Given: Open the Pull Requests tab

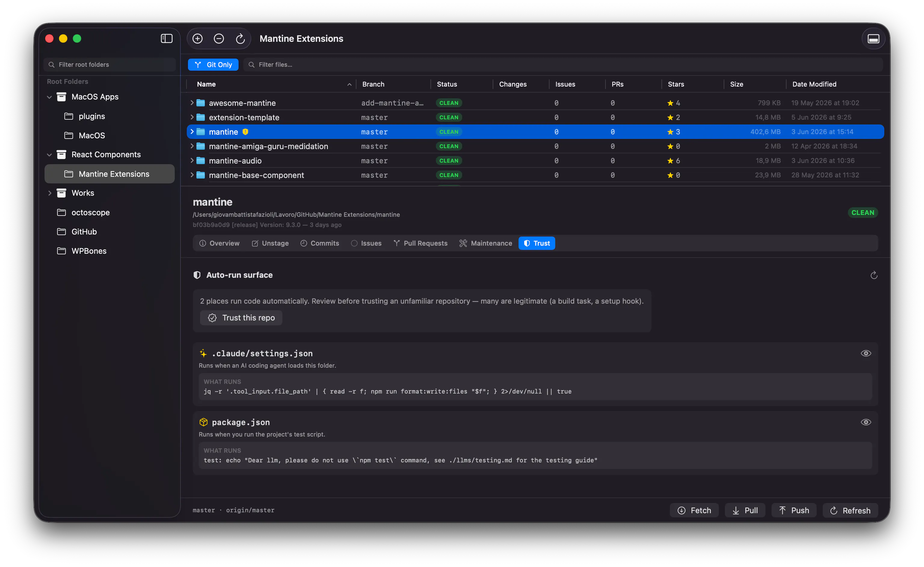Looking at the screenshot, I should (420, 244).
